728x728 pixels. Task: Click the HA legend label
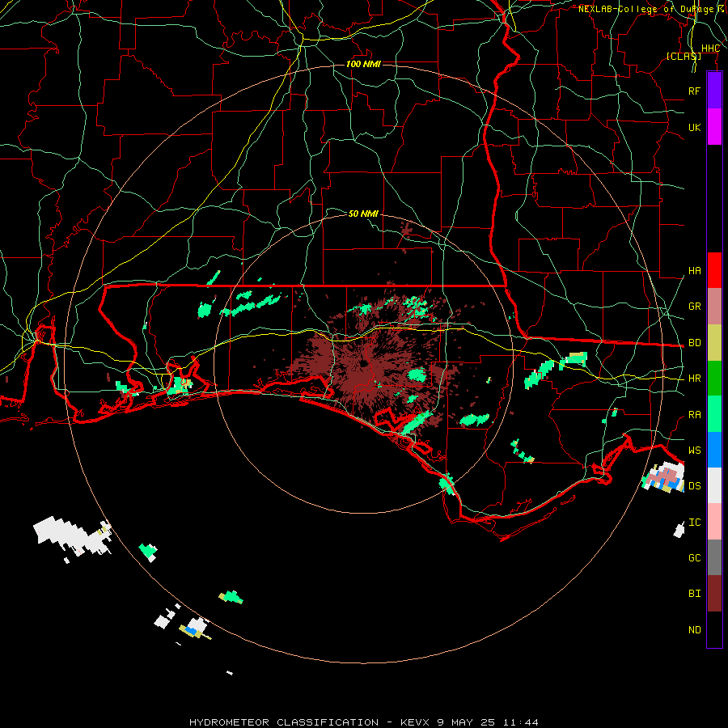694,271
